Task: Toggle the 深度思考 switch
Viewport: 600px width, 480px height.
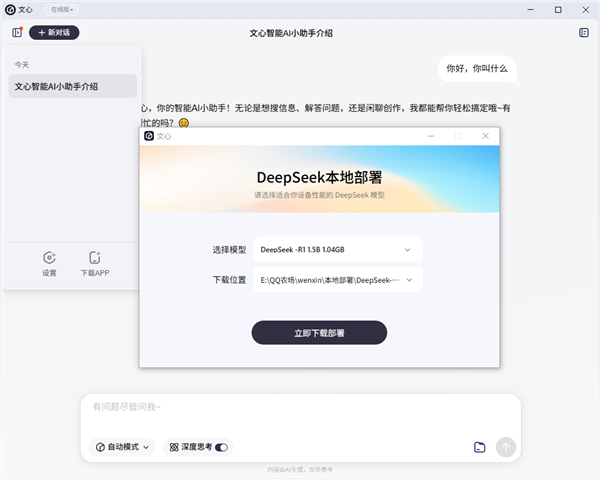Action: 221,447
